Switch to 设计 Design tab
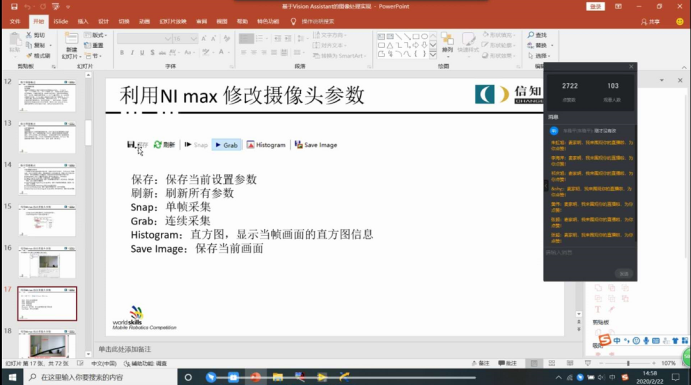This screenshot has width=691, height=385. 104,21
